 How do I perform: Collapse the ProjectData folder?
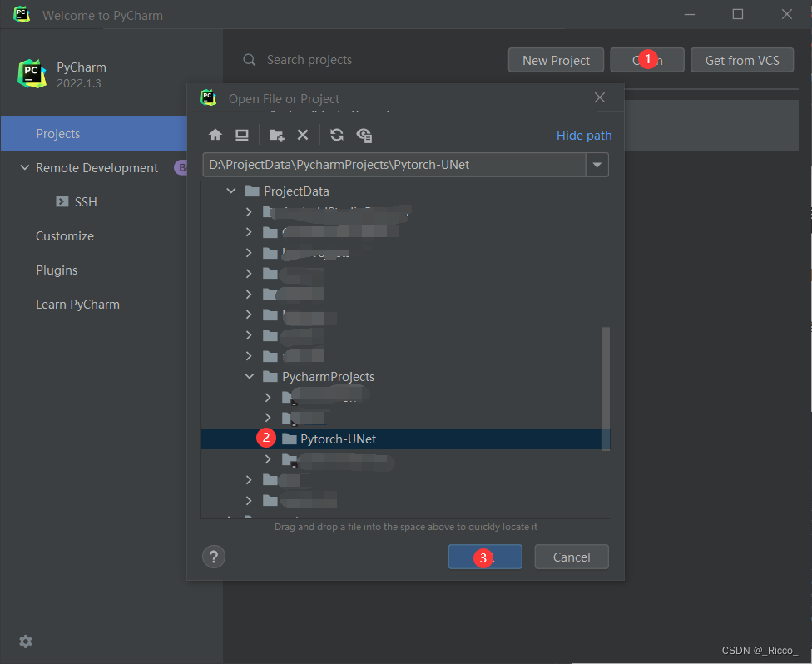(231, 191)
